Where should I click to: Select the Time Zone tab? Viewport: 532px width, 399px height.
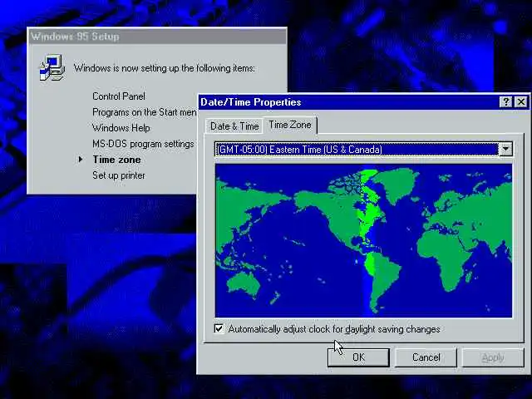290,125
